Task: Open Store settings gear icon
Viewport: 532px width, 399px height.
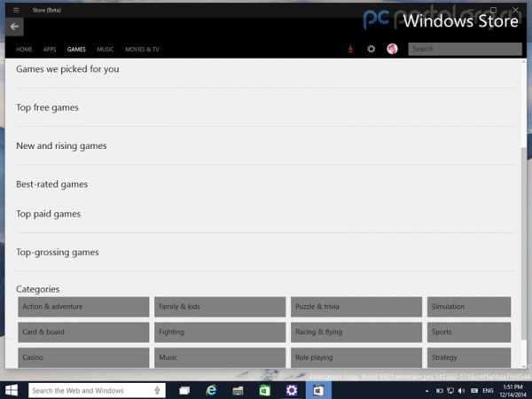Action: click(x=372, y=49)
